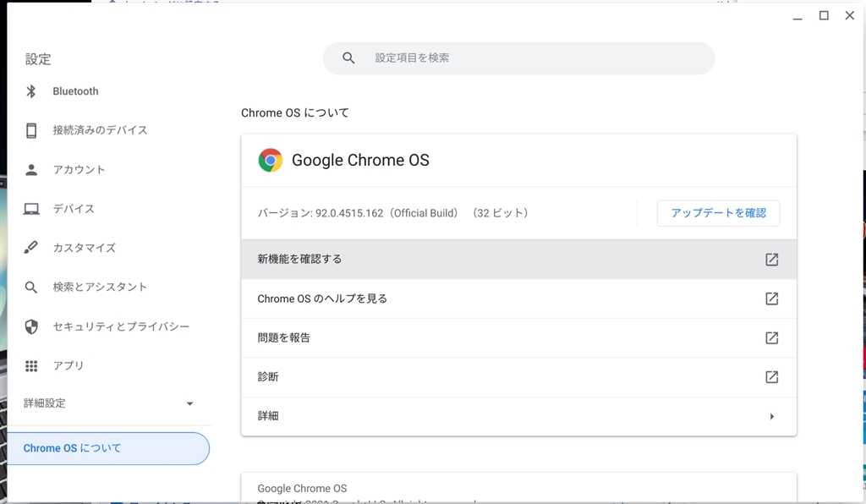This screenshot has height=504, width=866.
Task: Click the アップデートを確認 button
Action: pos(719,213)
